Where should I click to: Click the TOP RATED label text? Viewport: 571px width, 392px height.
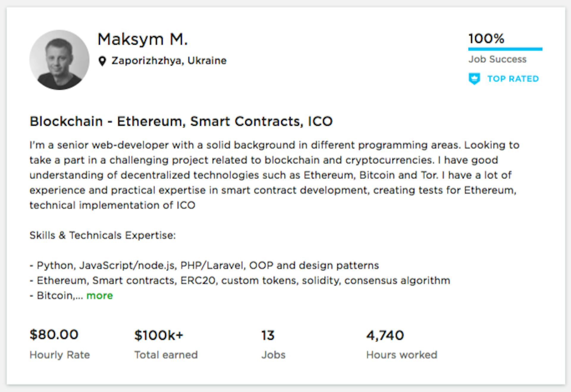point(513,79)
